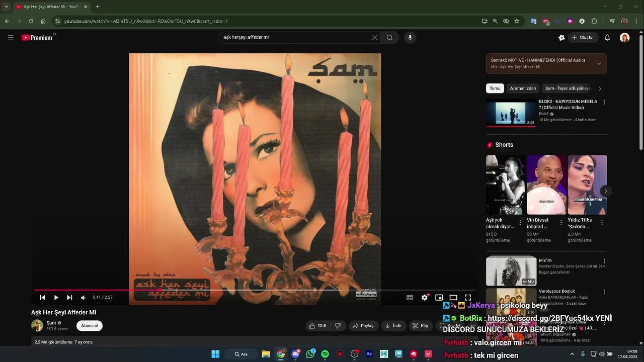The image size is (644, 362).
Task: Select Şam - Topic adlı yükleyen chip
Action: [568, 88]
